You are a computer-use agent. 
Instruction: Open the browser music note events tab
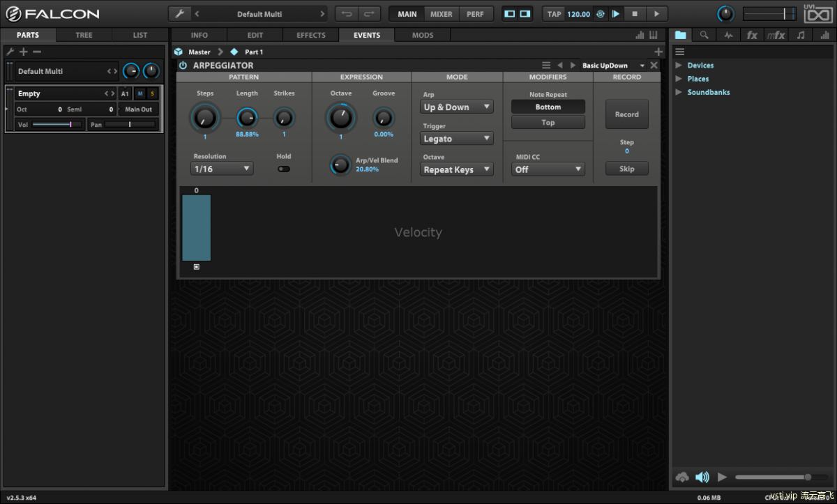point(800,35)
